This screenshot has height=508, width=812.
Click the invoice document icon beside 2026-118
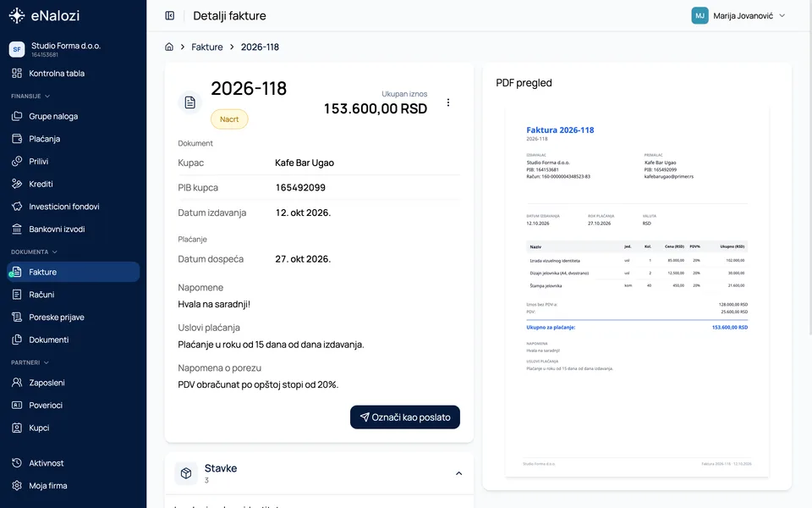click(190, 102)
